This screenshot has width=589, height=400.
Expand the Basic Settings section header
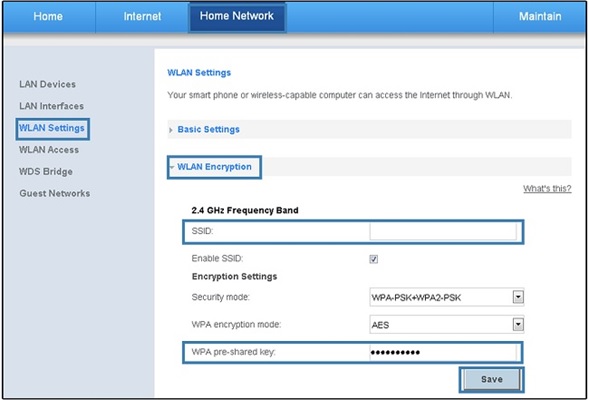[369, 130]
